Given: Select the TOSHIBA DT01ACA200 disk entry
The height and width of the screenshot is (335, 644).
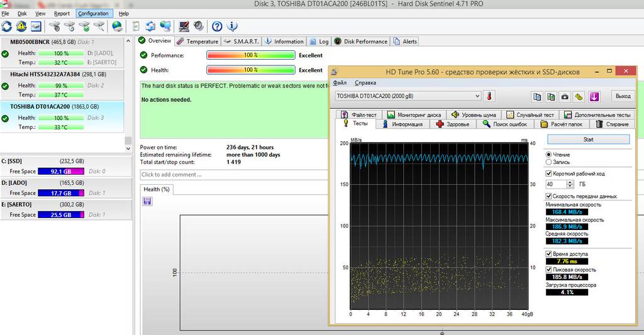Looking at the screenshot, I should [x=62, y=117].
